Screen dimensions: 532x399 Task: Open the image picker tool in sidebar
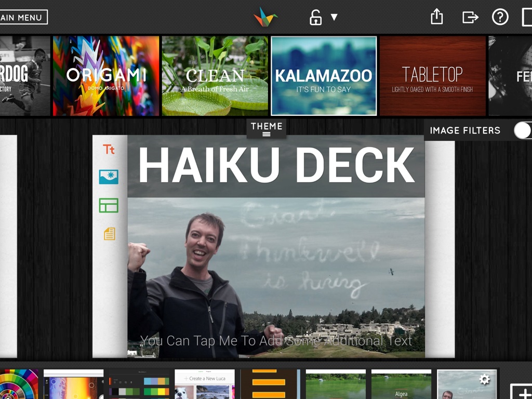coord(109,177)
